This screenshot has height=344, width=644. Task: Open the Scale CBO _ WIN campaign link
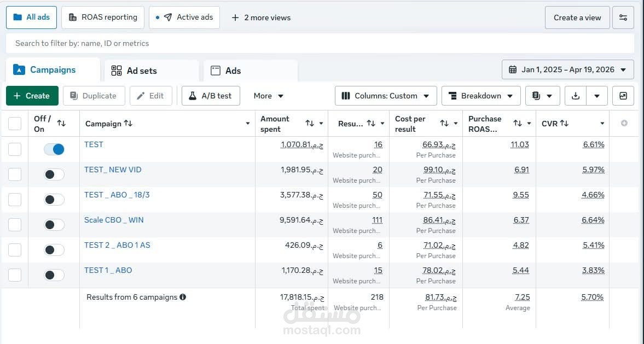[x=114, y=220]
